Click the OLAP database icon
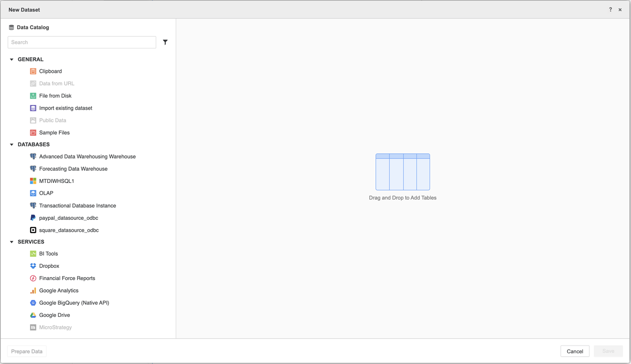 (x=33, y=193)
